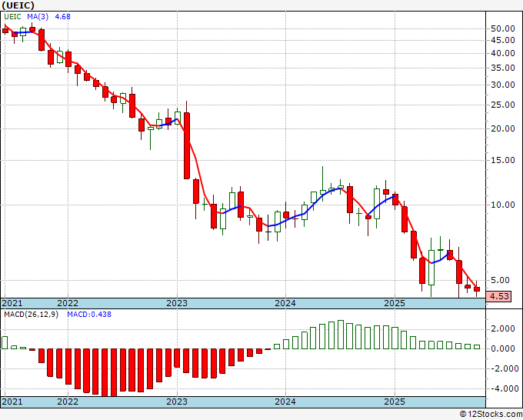Screen dimensions: 523x420
Task: Click 2022 on the MACD timeline
Action: pyautogui.click(x=68, y=402)
